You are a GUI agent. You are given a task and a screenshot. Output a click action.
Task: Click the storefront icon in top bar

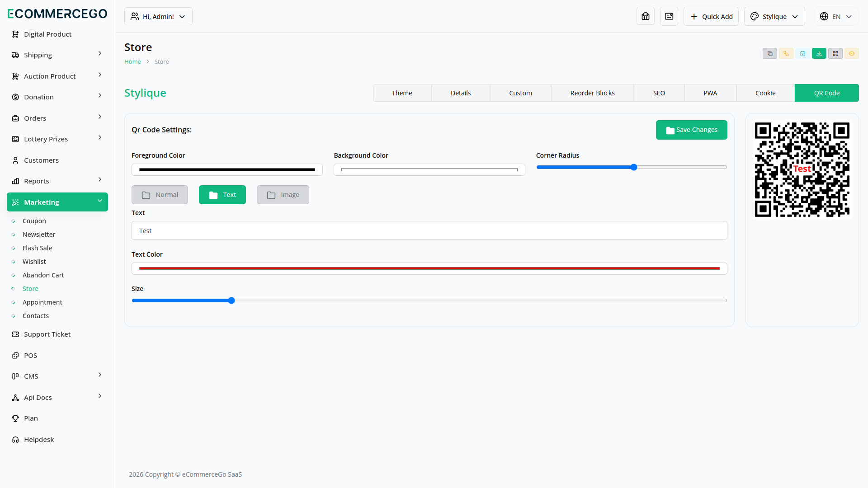click(646, 16)
